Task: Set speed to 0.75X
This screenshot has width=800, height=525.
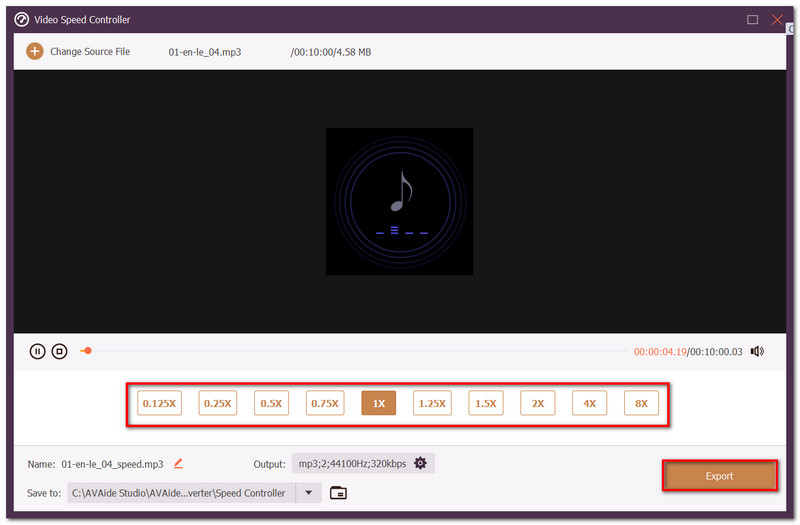Action: point(325,403)
